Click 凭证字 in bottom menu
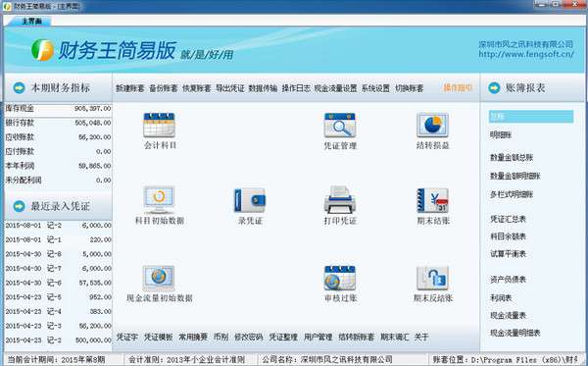Viewport: 588px width, 366px height. [127, 338]
